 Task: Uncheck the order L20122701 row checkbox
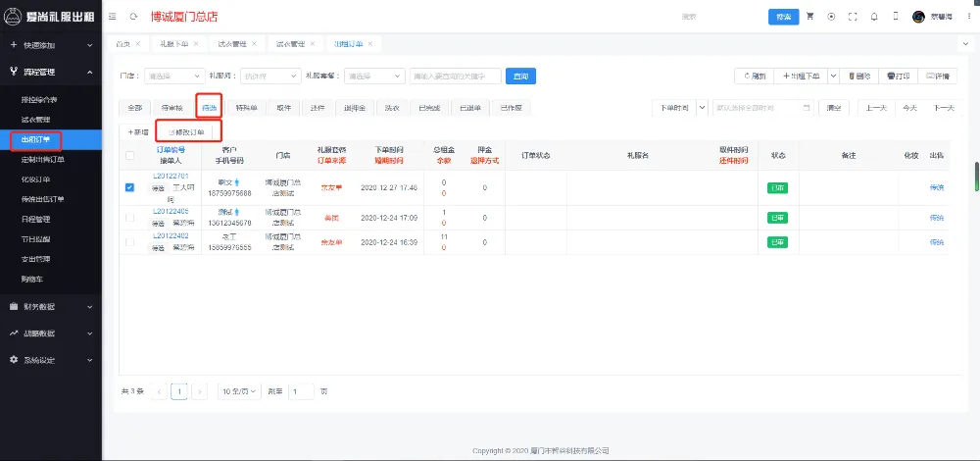click(130, 187)
